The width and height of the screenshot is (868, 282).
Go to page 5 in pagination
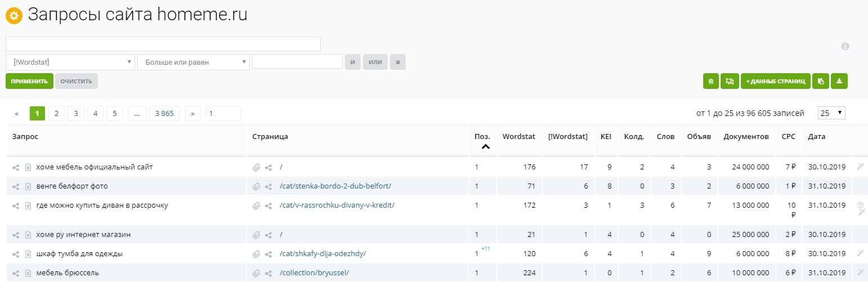click(x=114, y=113)
